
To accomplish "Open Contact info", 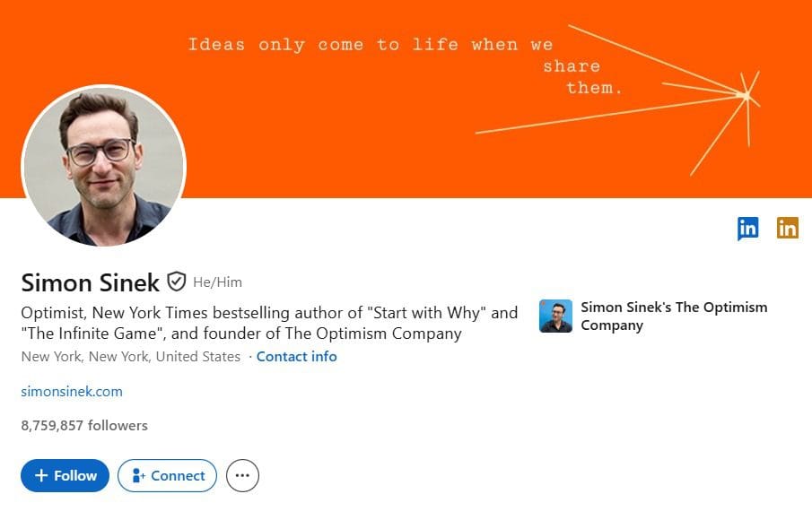I will 296,356.
